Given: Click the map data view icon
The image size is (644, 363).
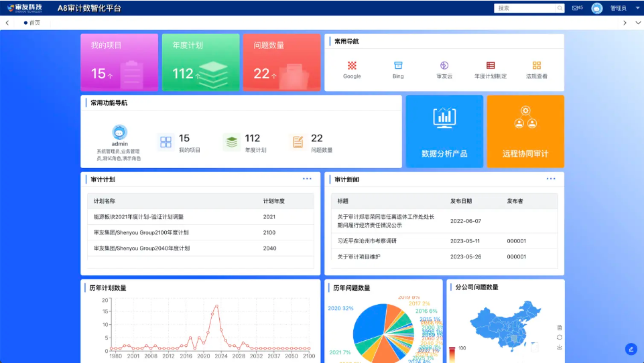Looking at the screenshot, I should [560, 328].
